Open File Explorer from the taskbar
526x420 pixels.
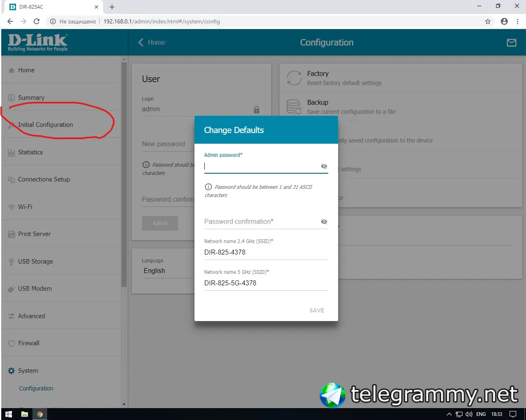coord(24,414)
